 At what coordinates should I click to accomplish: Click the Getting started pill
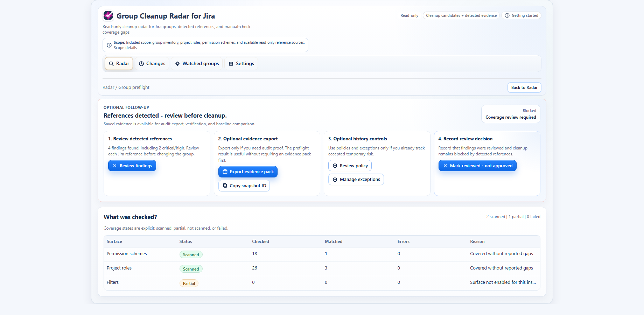(x=521, y=15)
